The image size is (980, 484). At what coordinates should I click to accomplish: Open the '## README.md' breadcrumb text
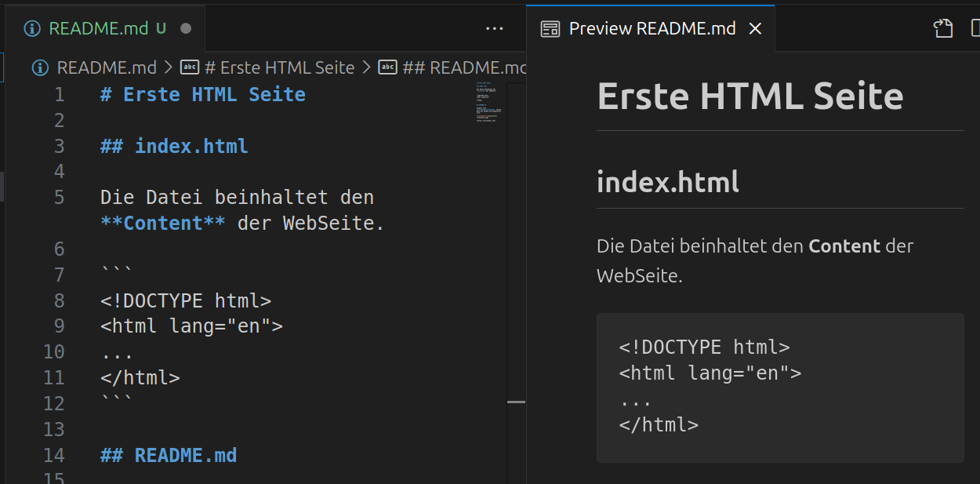[x=463, y=67]
